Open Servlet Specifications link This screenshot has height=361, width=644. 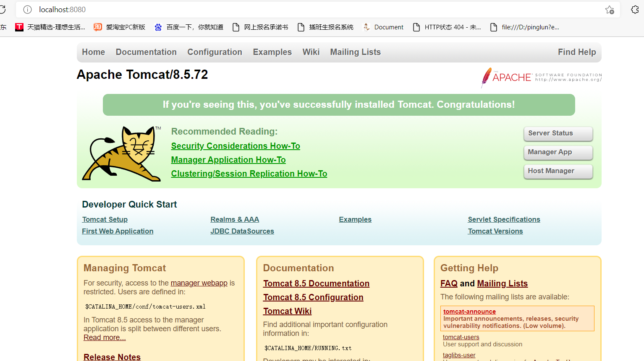pyautogui.click(x=504, y=219)
